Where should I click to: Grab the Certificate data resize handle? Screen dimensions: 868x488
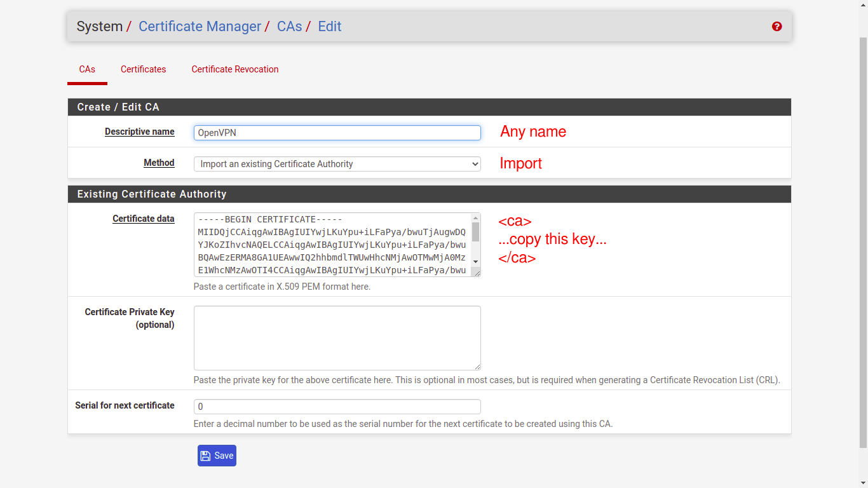[x=477, y=273]
